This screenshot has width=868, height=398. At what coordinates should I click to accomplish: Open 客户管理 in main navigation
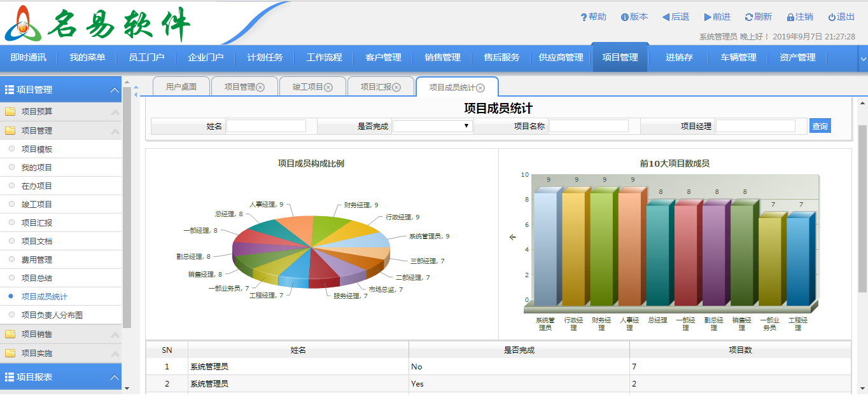click(x=383, y=58)
